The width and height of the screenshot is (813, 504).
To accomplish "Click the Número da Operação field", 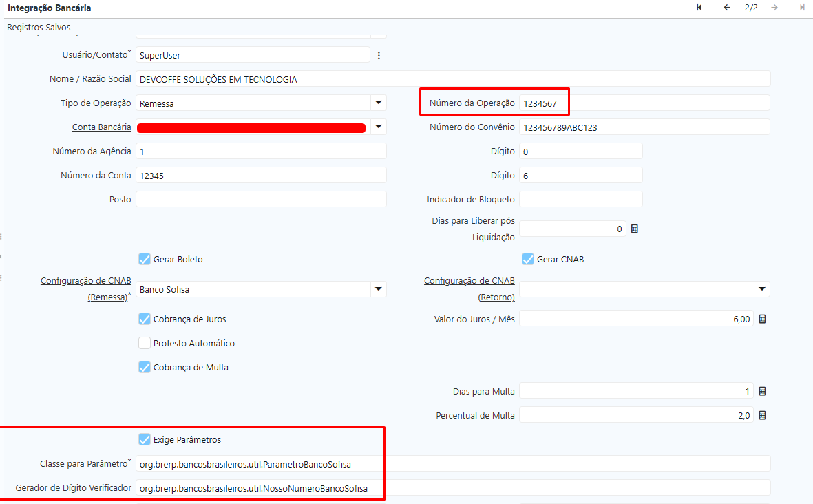I will click(643, 103).
